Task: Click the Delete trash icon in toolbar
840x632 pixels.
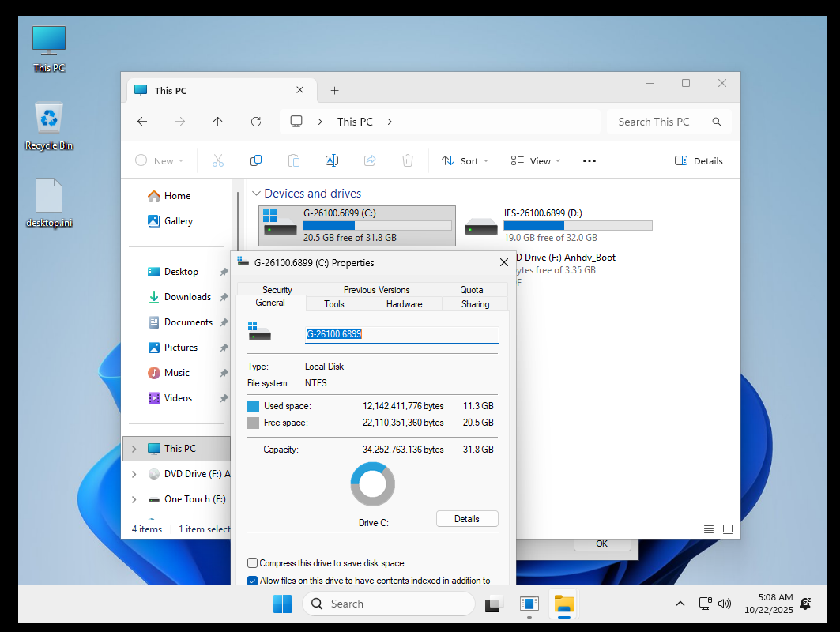Action: [408, 160]
